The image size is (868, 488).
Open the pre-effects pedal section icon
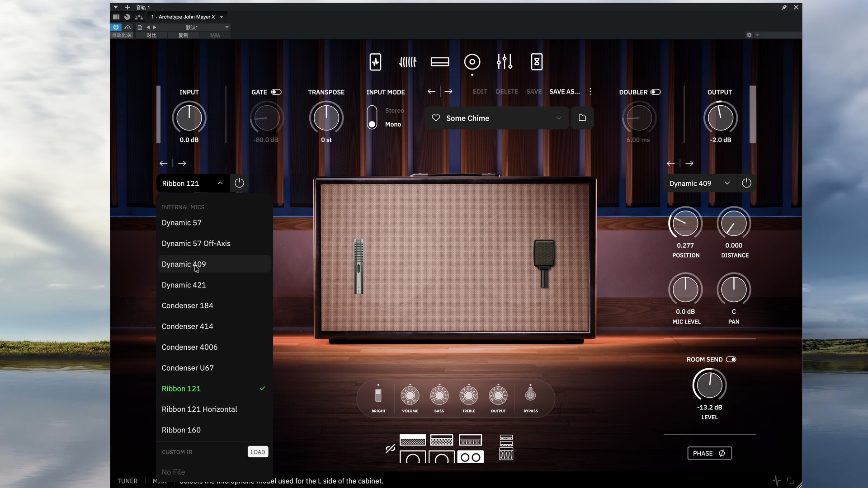point(375,62)
